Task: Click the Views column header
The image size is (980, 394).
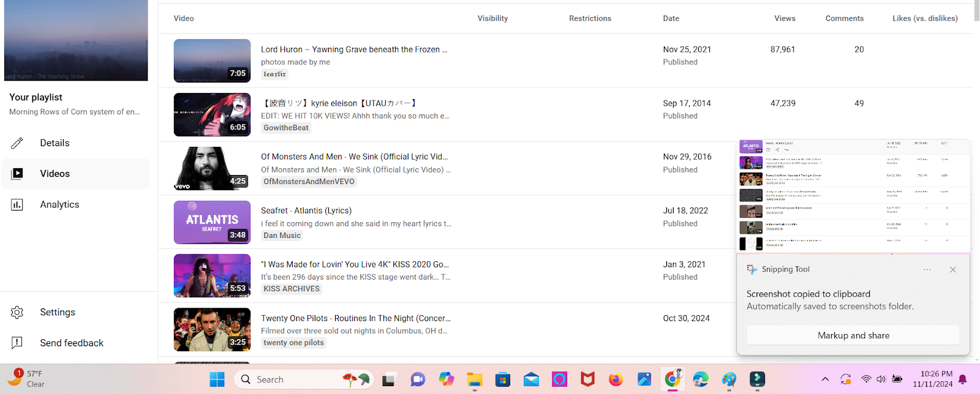Action: 785,18
